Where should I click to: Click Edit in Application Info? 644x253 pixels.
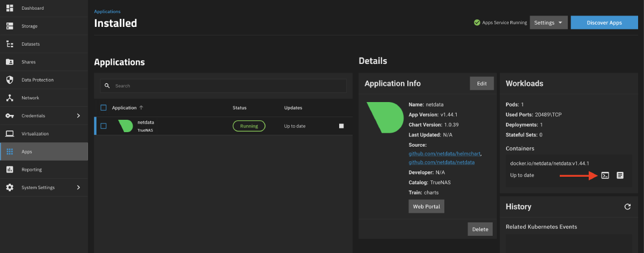pos(482,83)
